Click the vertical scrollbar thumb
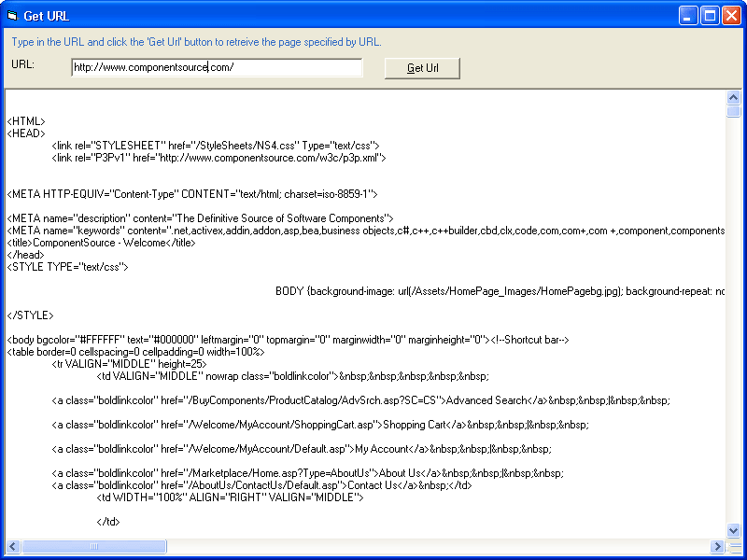 click(733, 112)
